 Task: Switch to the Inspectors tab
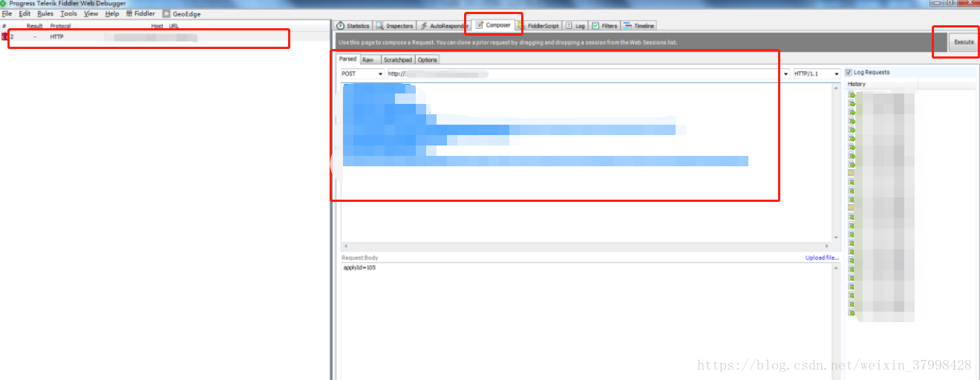[394, 26]
